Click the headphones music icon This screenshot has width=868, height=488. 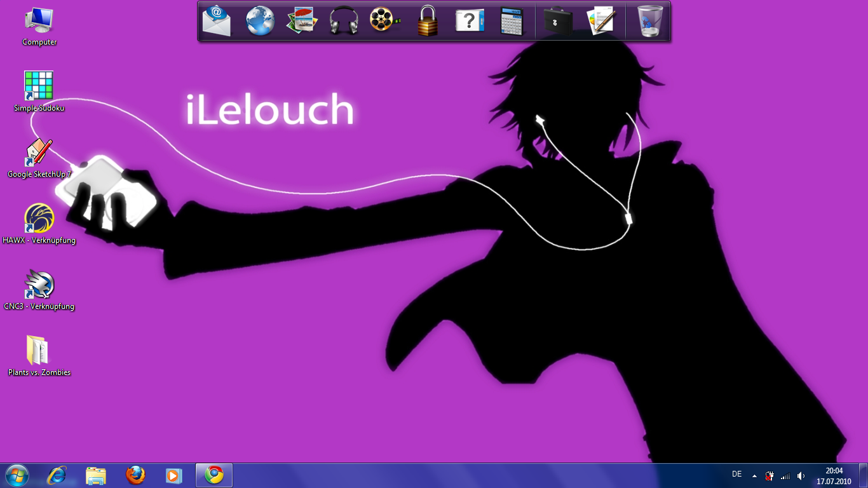344,21
